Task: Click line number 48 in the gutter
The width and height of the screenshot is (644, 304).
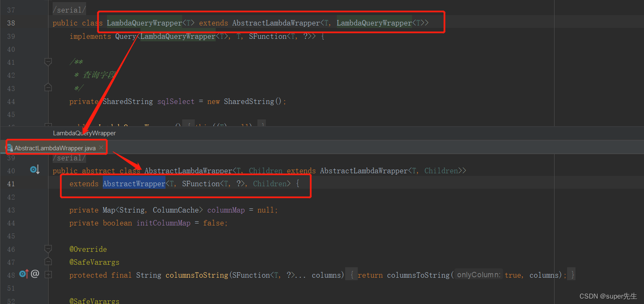Action: click(11, 275)
